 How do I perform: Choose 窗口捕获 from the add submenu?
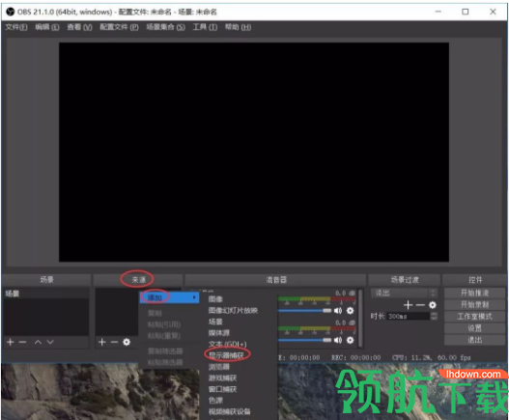pyautogui.click(x=222, y=389)
